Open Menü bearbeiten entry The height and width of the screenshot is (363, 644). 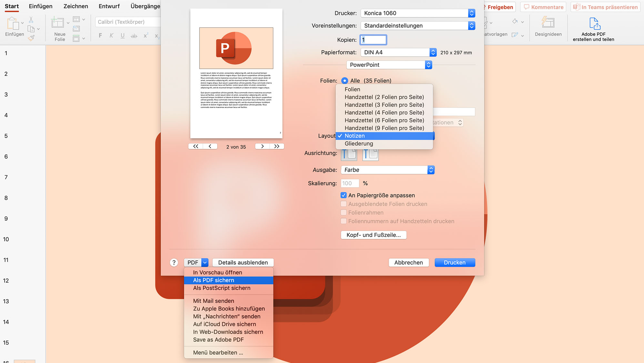(228, 353)
